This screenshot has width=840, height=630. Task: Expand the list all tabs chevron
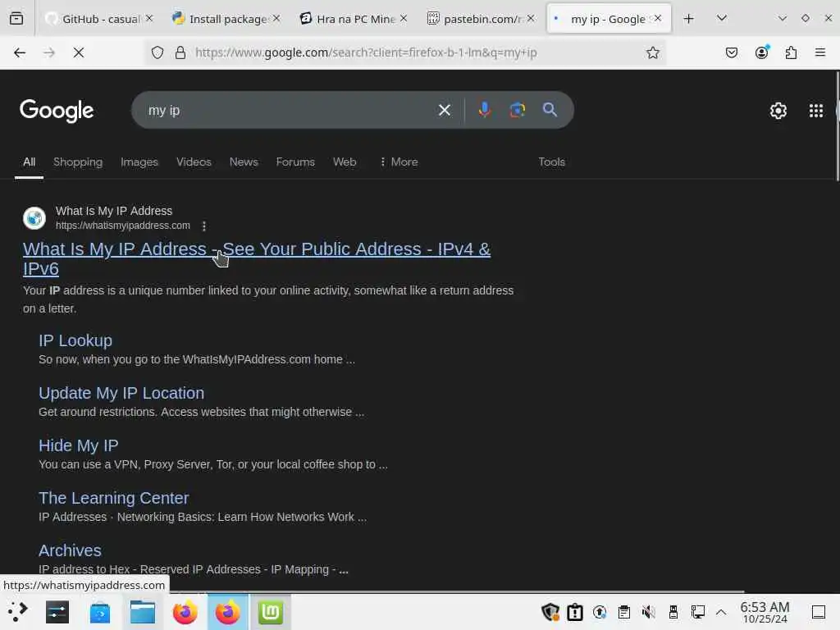(722, 18)
